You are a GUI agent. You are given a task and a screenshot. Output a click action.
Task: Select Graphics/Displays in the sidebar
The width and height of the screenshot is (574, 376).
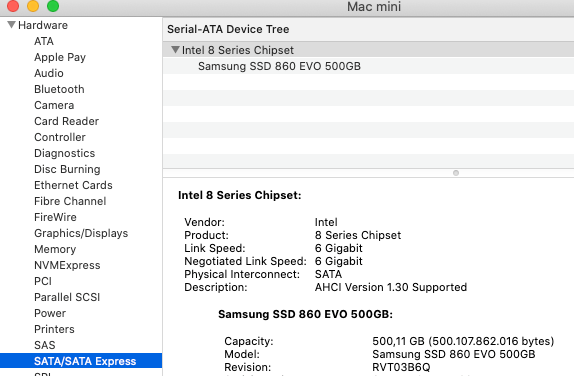pos(81,233)
